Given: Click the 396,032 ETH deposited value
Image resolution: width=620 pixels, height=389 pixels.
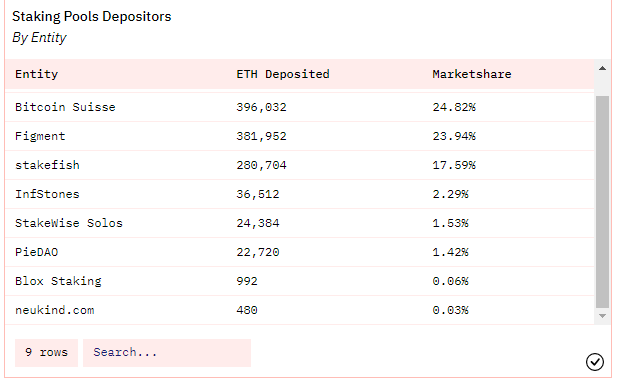Looking at the screenshot, I should click(x=261, y=107).
